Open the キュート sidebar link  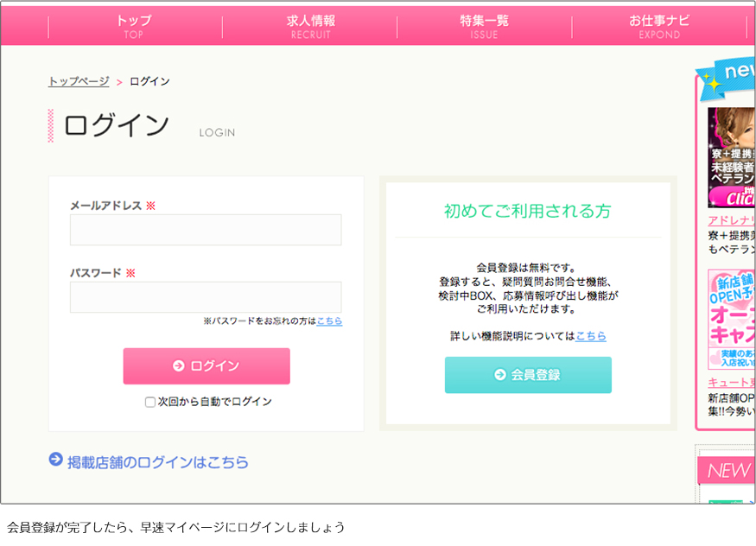(731, 383)
